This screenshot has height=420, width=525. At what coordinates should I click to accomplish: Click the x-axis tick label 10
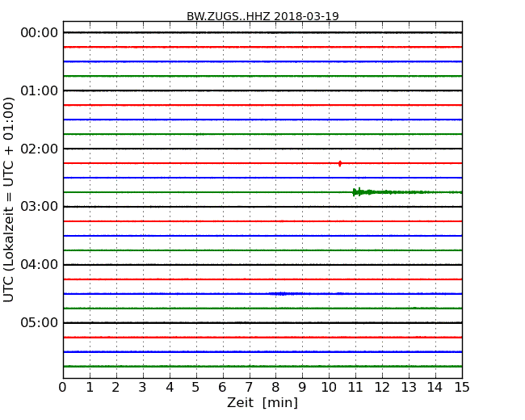coord(329,388)
